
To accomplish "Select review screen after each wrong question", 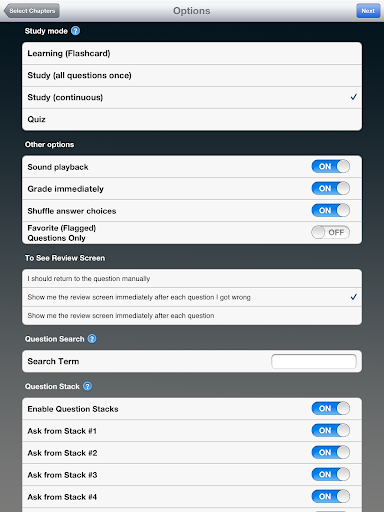I will click(x=192, y=297).
